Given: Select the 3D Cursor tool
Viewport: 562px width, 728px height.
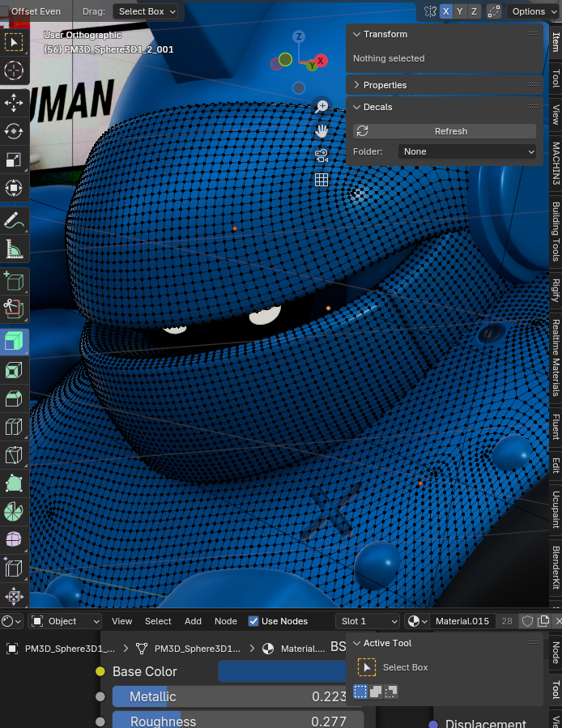Looking at the screenshot, I should (14, 70).
